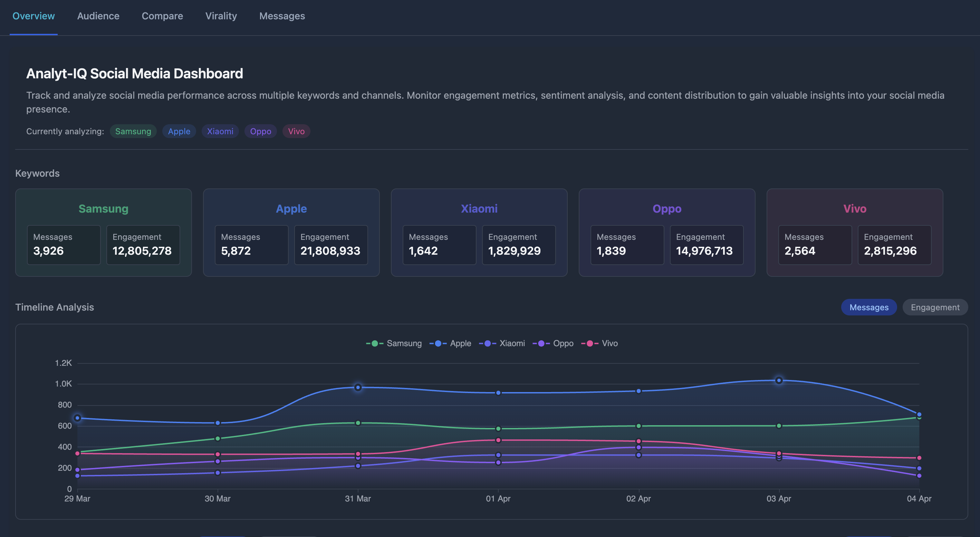Click Samsung Messages value 3,926
This screenshot has width=980, height=537.
click(48, 251)
